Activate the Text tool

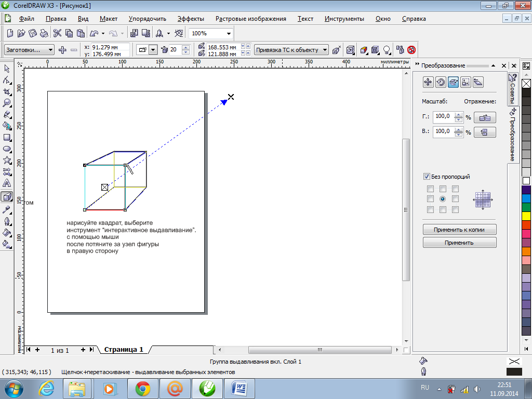[x=7, y=183]
